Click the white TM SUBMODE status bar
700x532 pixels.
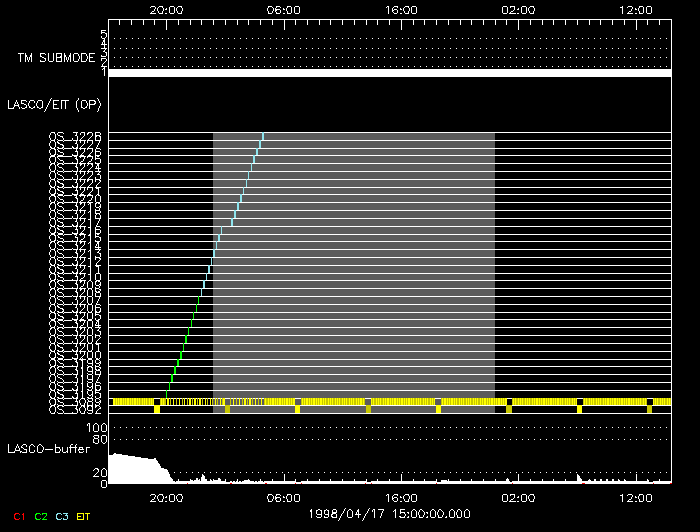pyautogui.click(x=388, y=73)
